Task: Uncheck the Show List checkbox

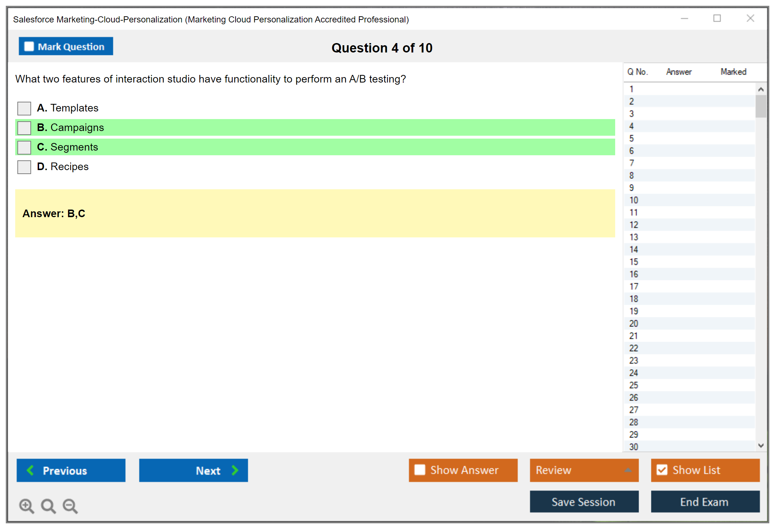Action: 662,470
